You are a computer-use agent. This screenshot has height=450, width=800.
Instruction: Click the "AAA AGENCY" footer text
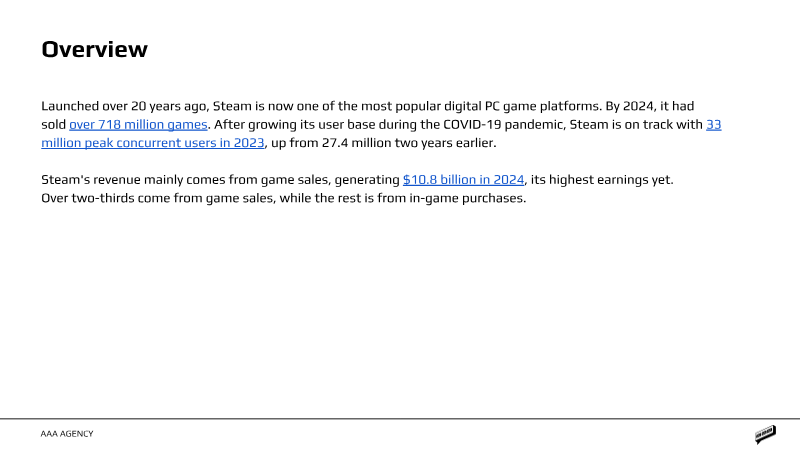[67, 434]
